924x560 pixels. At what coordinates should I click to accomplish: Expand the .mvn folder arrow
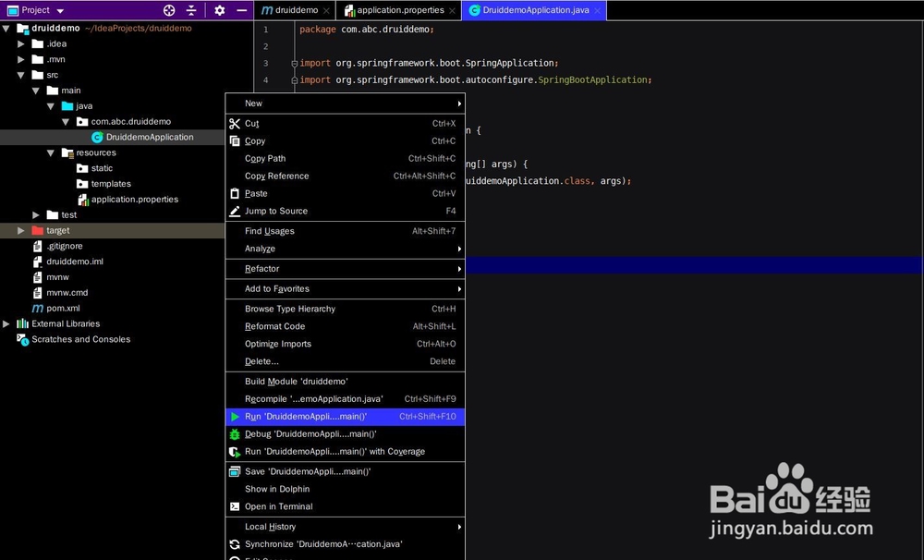point(21,59)
